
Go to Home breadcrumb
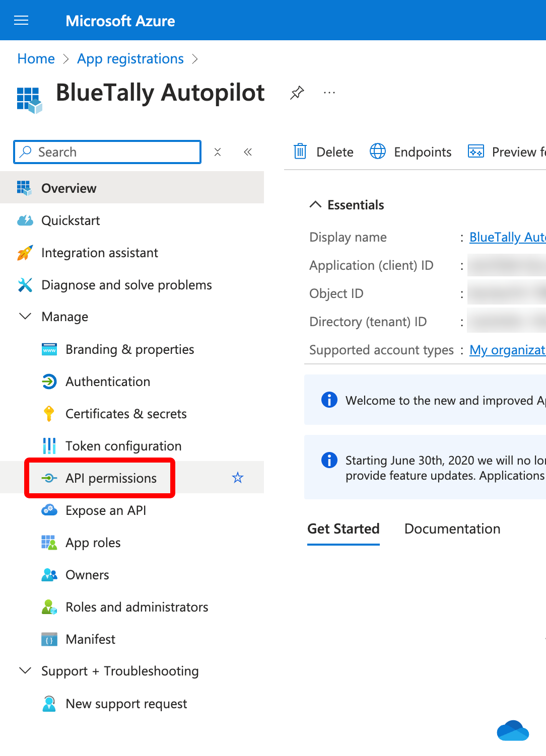pos(36,59)
